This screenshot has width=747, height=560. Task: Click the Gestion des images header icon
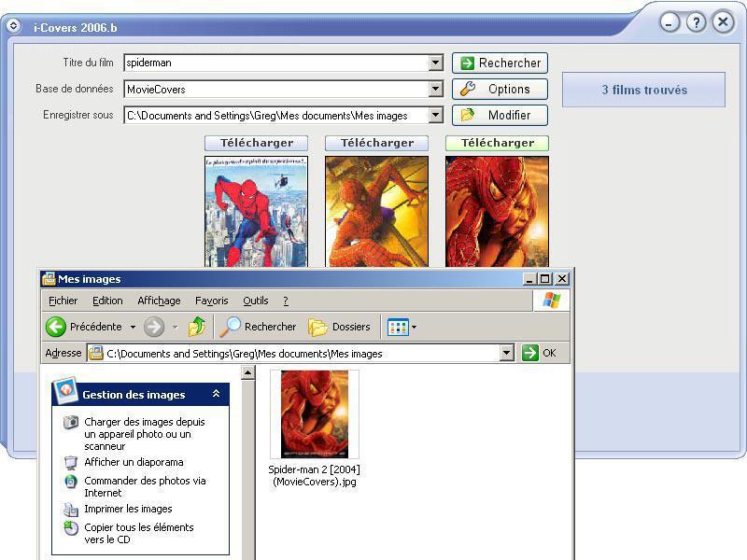coord(65,390)
